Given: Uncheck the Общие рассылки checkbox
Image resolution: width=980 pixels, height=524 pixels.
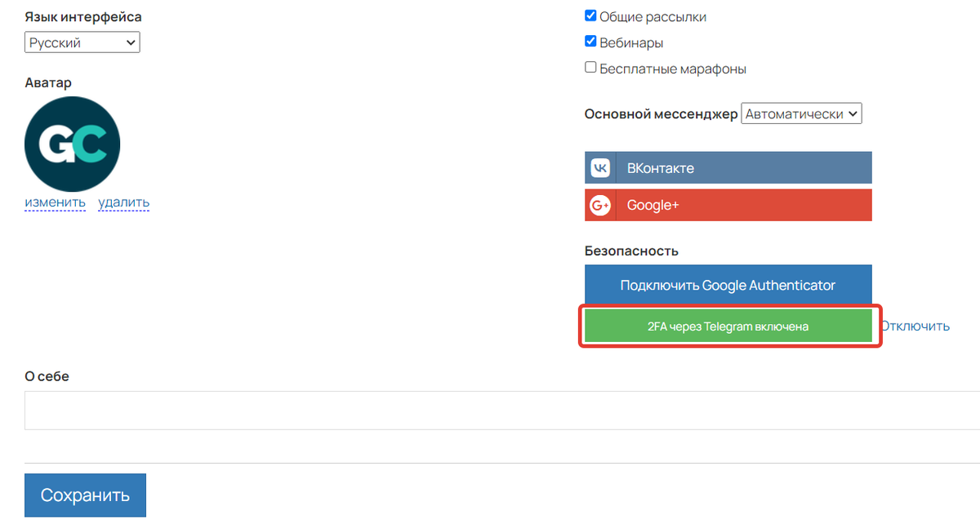Looking at the screenshot, I should 590,16.
